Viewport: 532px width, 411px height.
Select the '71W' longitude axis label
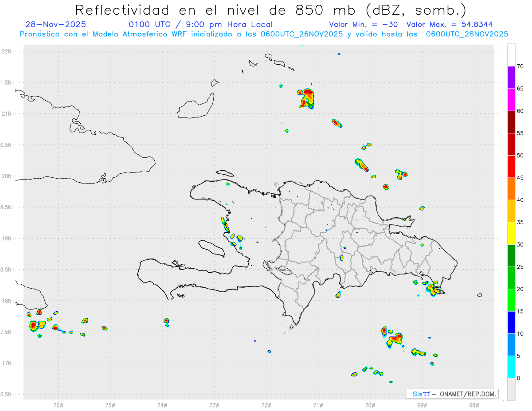pos(318,405)
